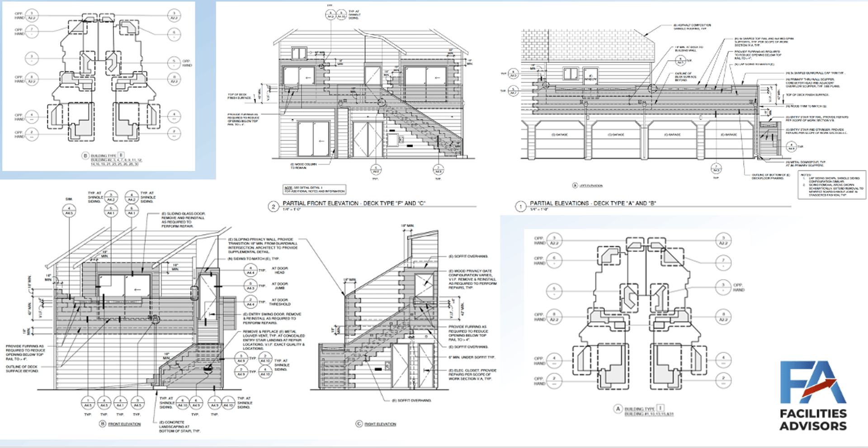The width and height of the screenshot is (868, 448).
Task: Click callout tag 7 in Building Type I plan
Action: 723,263
